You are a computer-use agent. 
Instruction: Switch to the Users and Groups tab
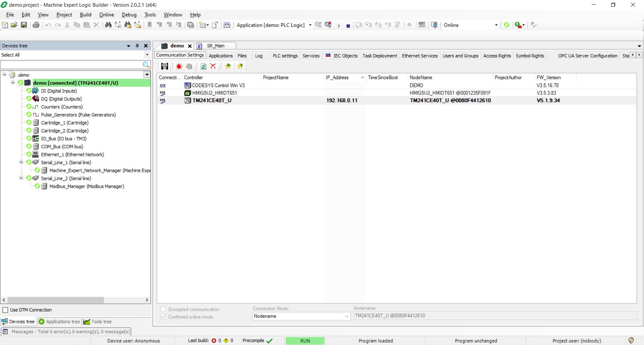pos(460,56)
